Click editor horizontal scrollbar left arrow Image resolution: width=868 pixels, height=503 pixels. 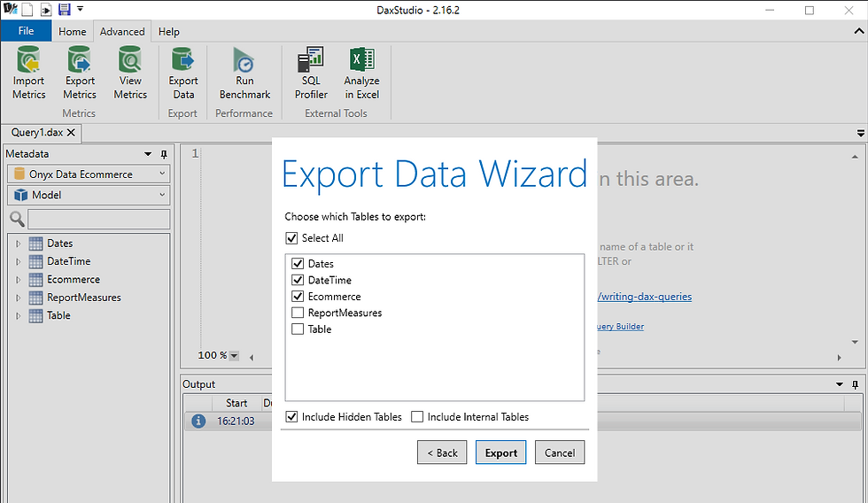click(252, 358)
